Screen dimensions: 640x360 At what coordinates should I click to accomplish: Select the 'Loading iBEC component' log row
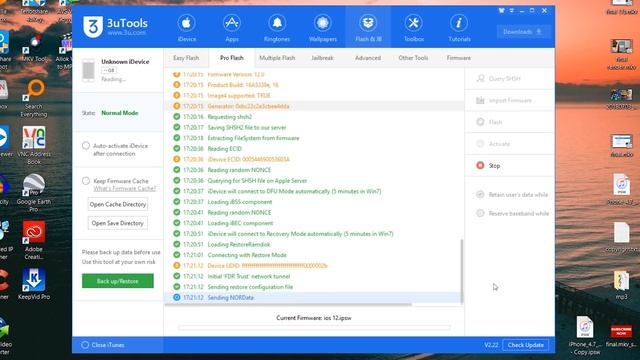(313, 223)
